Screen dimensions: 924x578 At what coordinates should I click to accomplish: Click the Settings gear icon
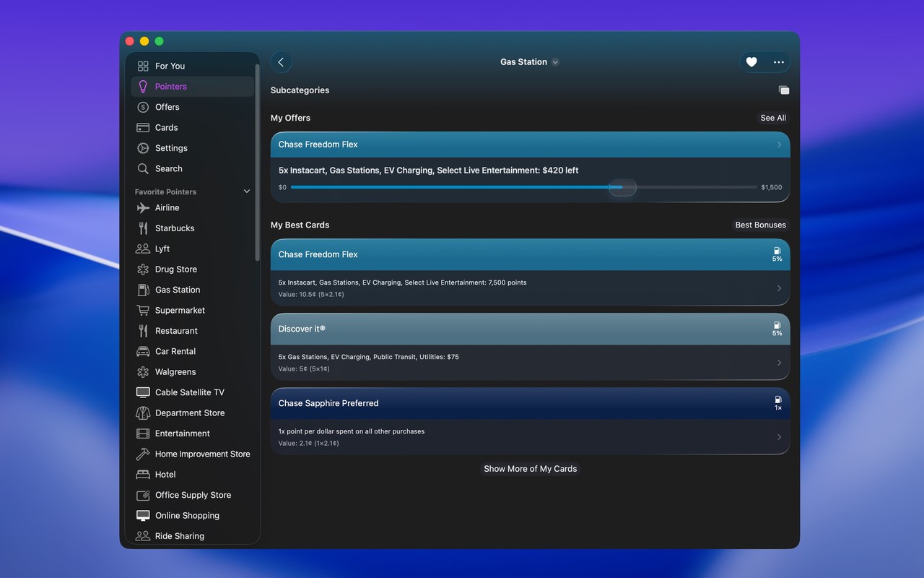pos(143,148)
